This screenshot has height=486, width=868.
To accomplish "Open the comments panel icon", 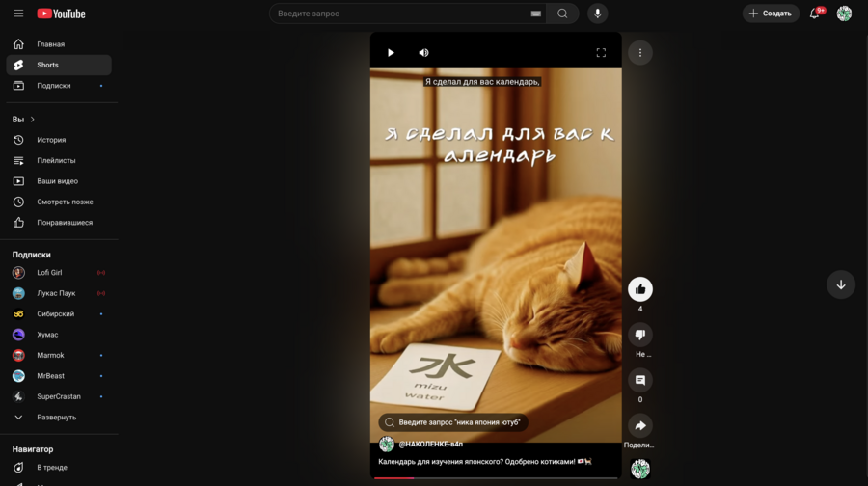I will tap(640, 380).
